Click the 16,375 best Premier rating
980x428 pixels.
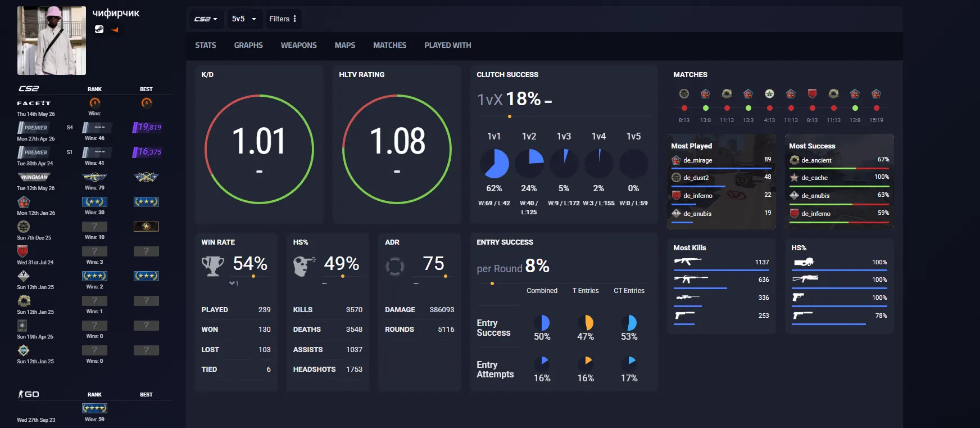coord(147,152)
